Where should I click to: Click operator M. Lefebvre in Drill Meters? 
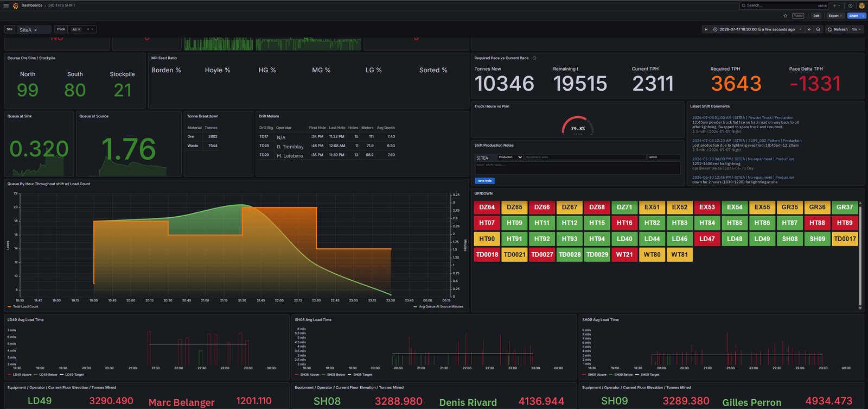pos(290,156)
